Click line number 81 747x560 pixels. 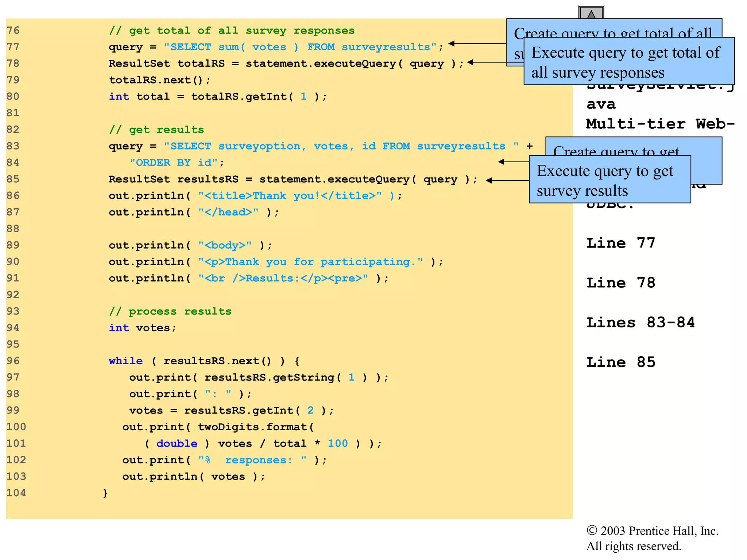[13, 113]
